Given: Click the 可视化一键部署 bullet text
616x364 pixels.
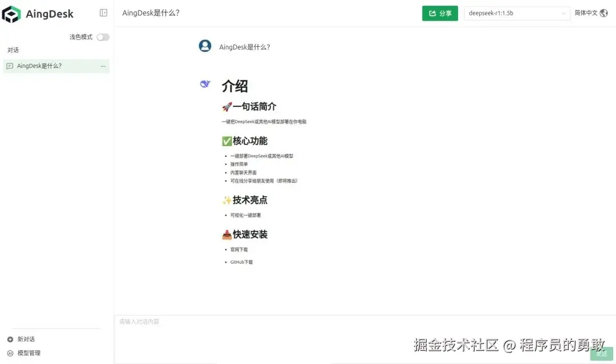Looking at the screenshot, I should click(245, 215).
